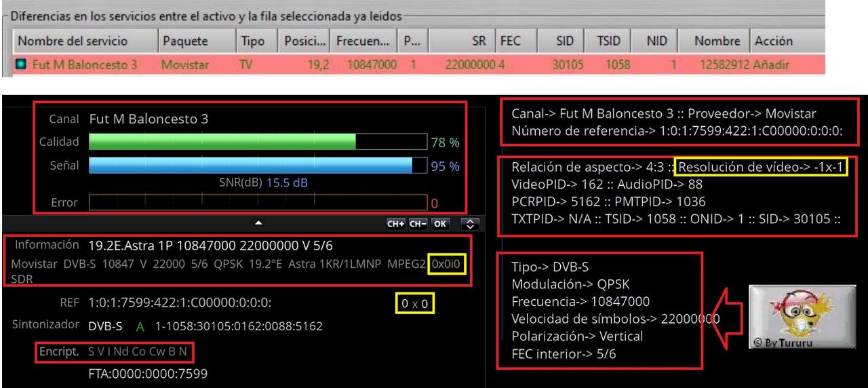This screenshot has width=868, height=388.
Task: Sort by the SID column header
Action: (x=561, y=41)
